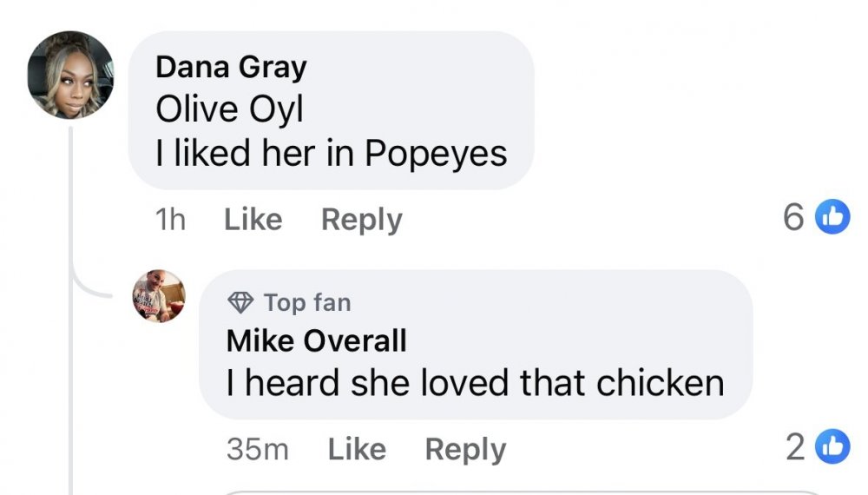Click the Top fan diamond badge icon
The width and height of the screenshot is (868, 495).
point(240,302)
